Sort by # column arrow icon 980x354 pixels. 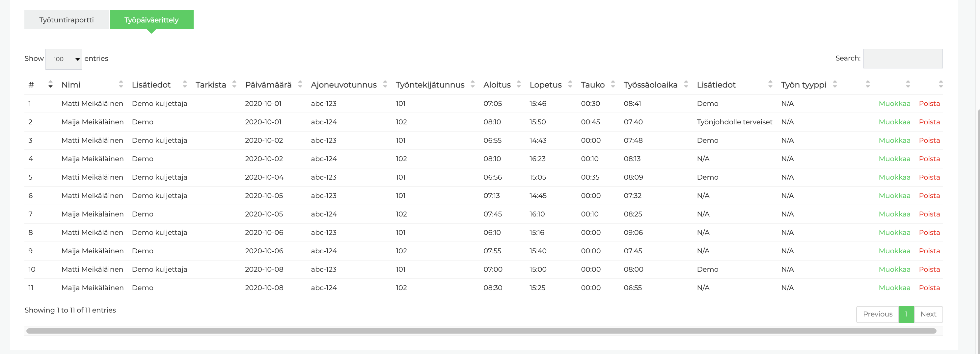tap(50, 85)
